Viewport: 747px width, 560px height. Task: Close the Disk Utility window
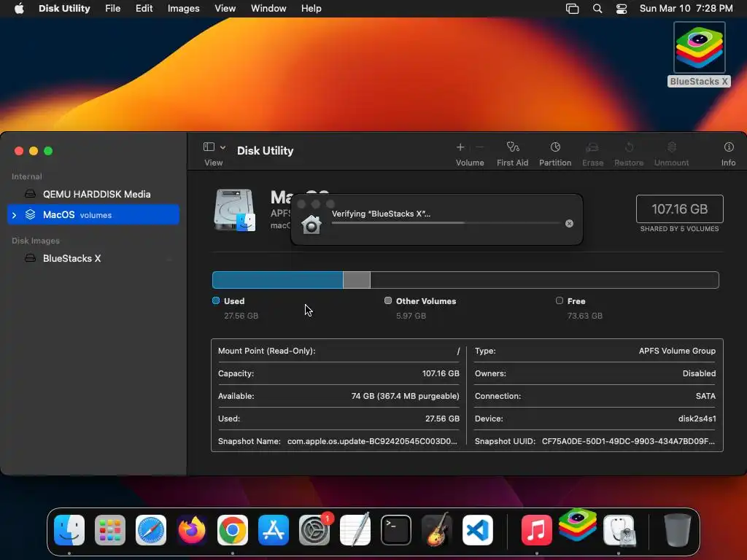[19, 151]
